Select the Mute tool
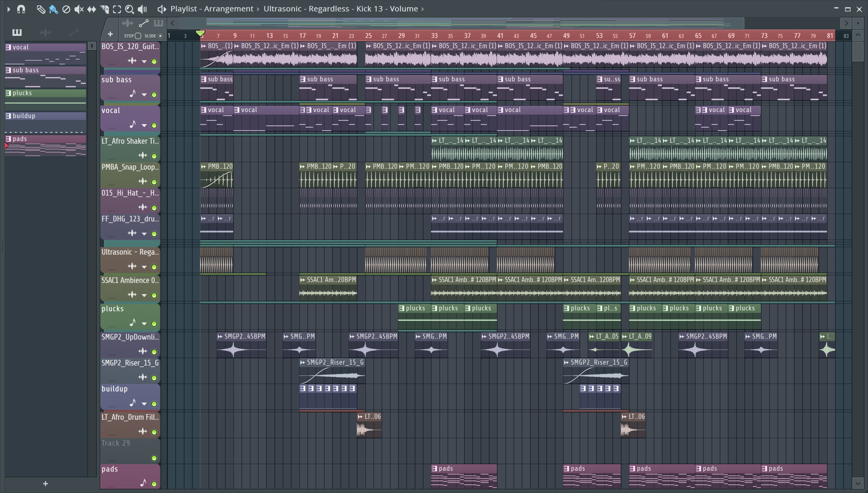This screenshot has height=493, width=868. tap(79, 9)
